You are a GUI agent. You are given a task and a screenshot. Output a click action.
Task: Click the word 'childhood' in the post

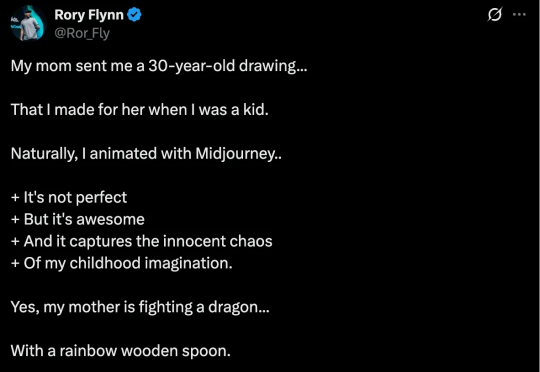click(105, 263)
